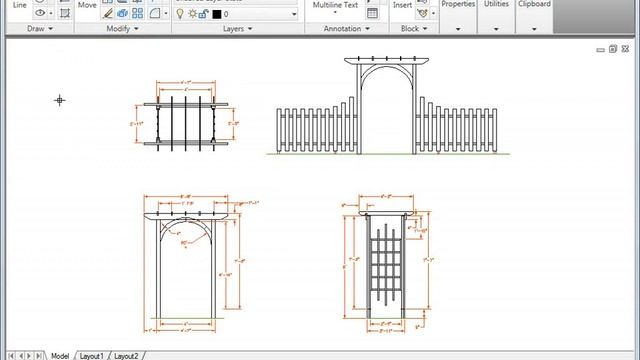Click the 90° angle dimension in the arbor front elevation
640x360 pixels.
click(184, 244)
